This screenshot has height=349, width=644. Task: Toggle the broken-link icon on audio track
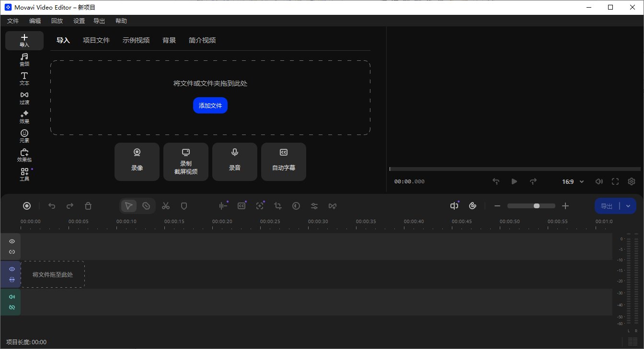tap(12, 307)
